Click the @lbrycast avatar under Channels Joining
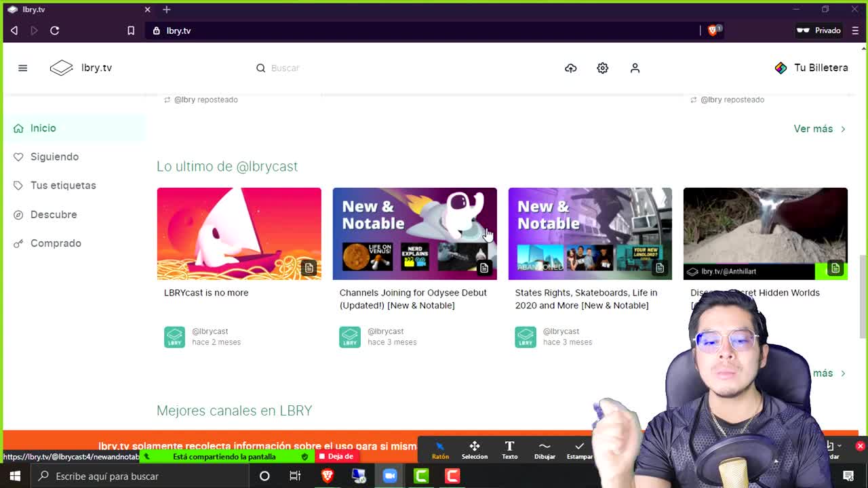 [350, 337]
